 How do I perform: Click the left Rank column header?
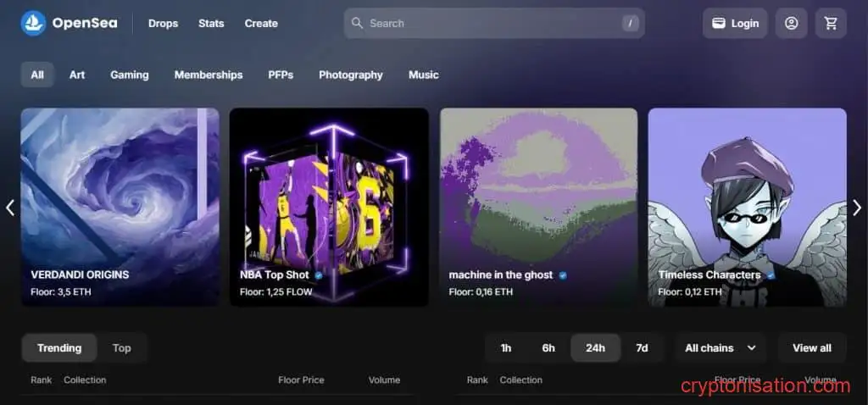pyautogui.click(x=41, y=380)
